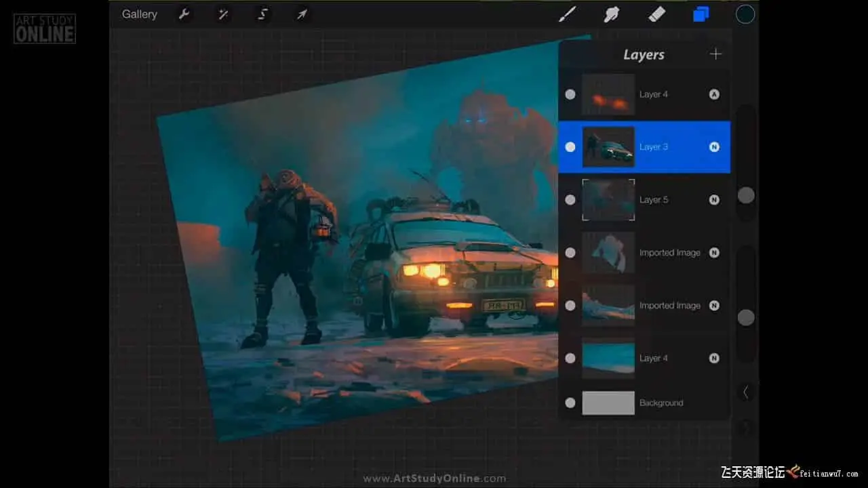The image size is (868, 488).
Task: Click the brush size slider handle
Action: click(746, 196)
